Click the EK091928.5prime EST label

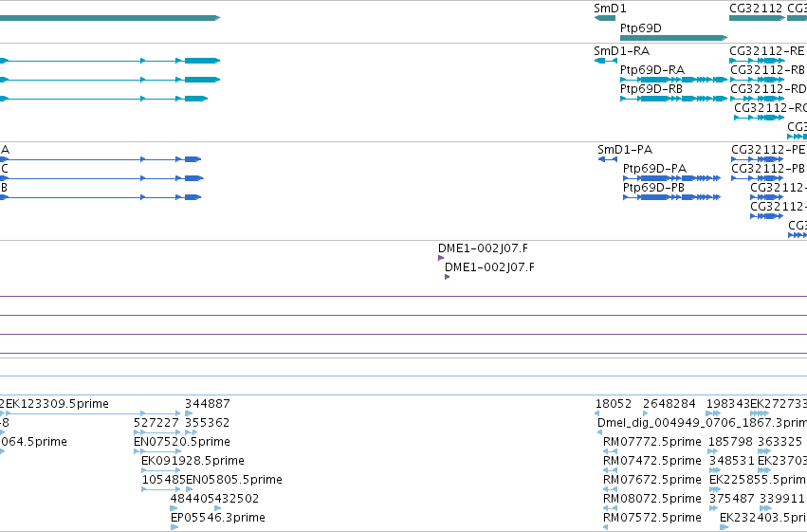coord(193,461)
